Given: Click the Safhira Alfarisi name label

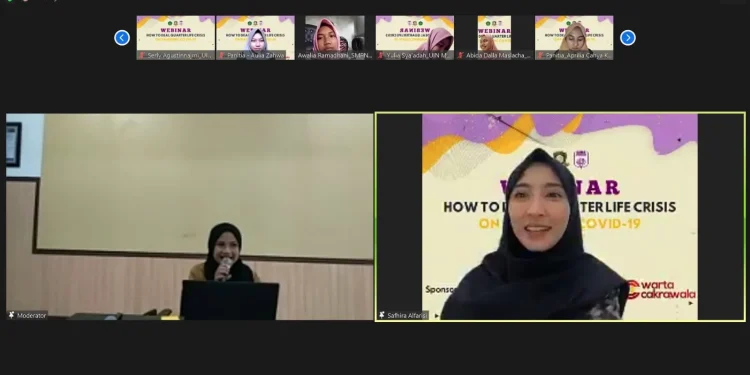Looking at the screenshot, I should click(x=407, y=316).
